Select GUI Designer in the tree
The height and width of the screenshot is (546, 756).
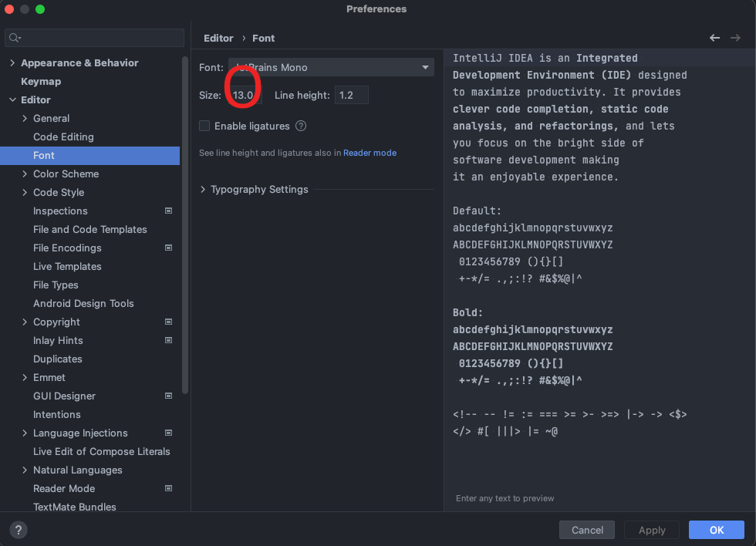click(x=64, y=396)
